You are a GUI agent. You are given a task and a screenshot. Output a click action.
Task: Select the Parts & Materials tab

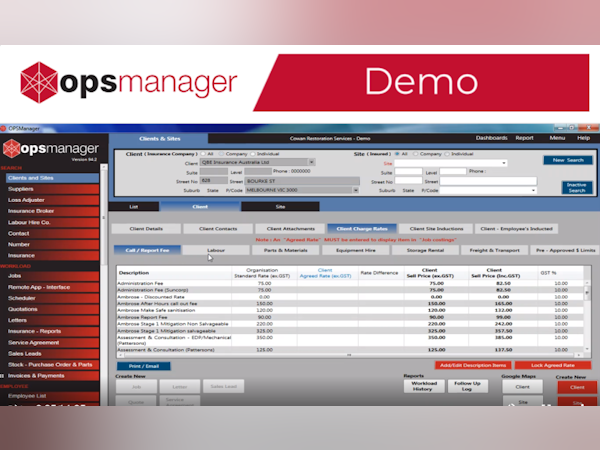click(285, 250)
